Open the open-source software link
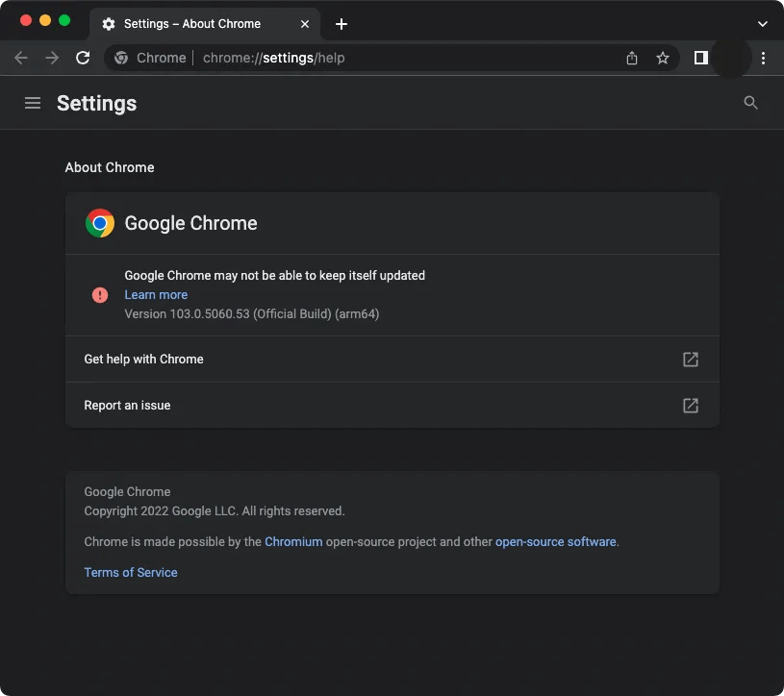Screen dimensions: 784x696 click(555, 542)
